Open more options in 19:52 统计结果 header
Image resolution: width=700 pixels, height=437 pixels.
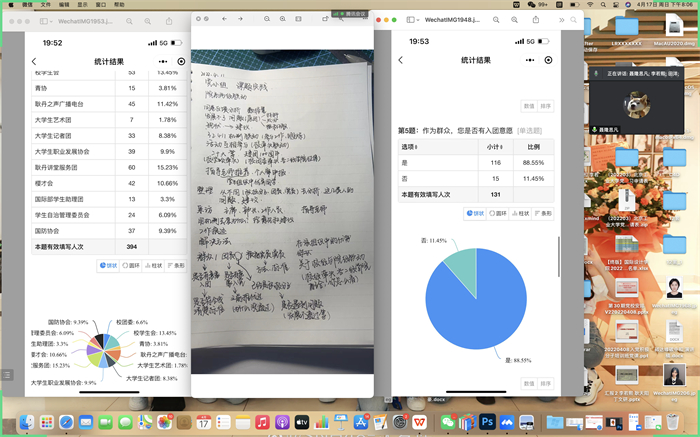[163, 62]
